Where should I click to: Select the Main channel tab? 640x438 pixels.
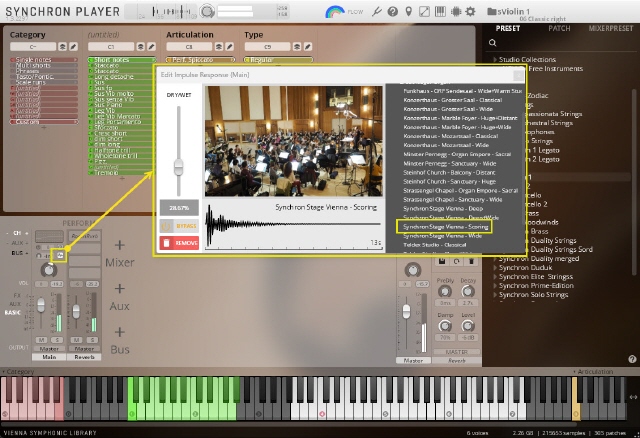(x=49, y=357)
